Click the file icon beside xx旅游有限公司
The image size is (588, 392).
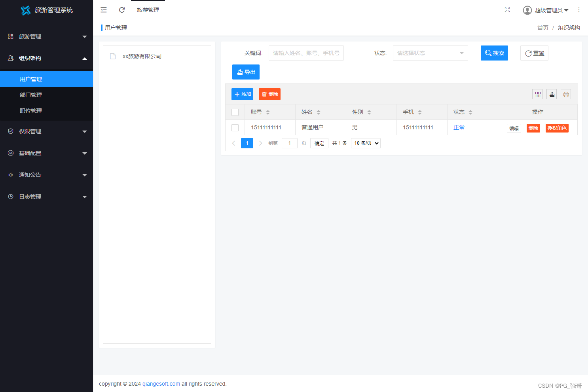tap(113, 57)
